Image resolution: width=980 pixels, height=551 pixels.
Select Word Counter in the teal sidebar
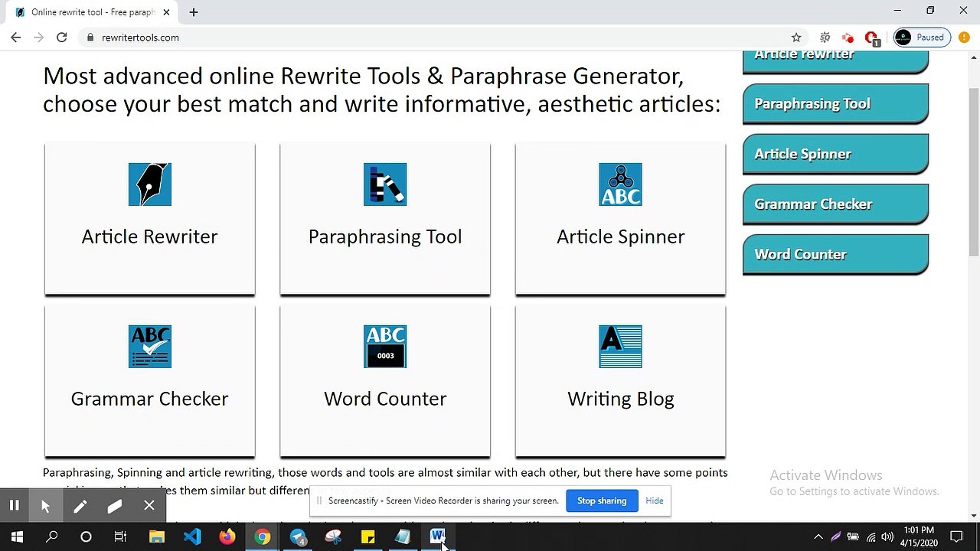tap(835, 254)
